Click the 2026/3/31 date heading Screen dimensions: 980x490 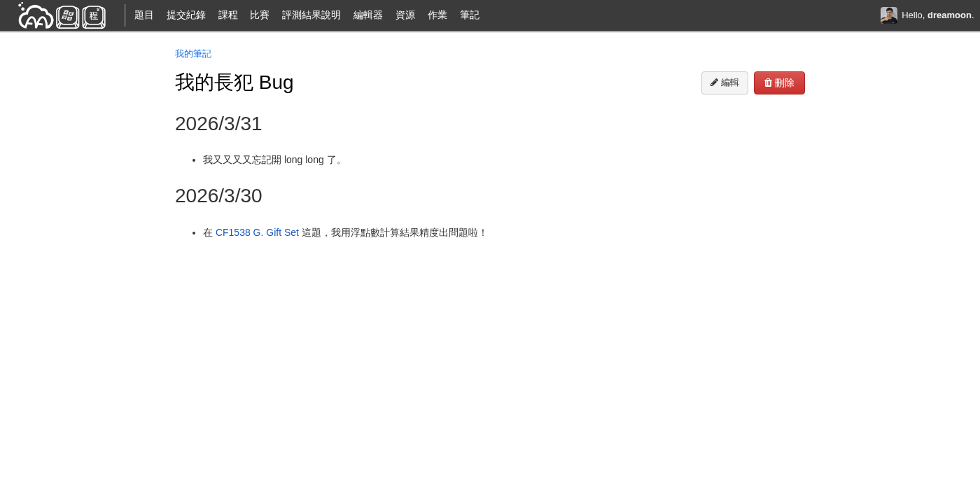pos(218,124)
